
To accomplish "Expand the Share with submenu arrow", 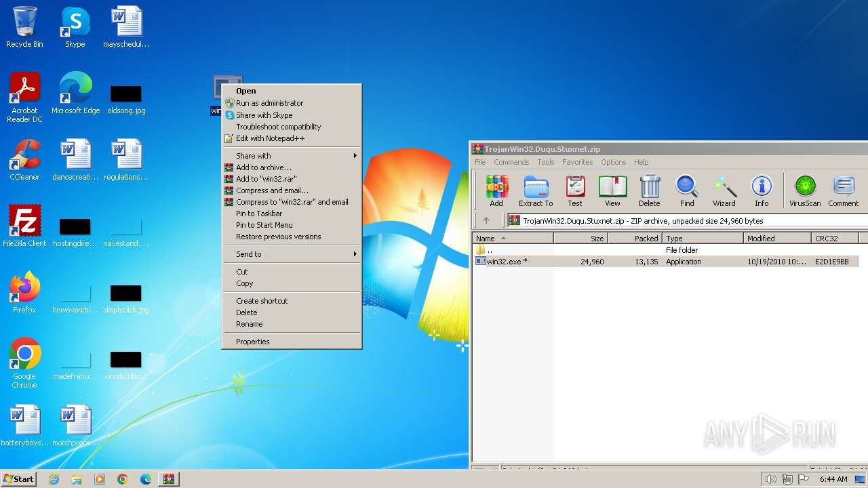I will (x=355, y=156).
